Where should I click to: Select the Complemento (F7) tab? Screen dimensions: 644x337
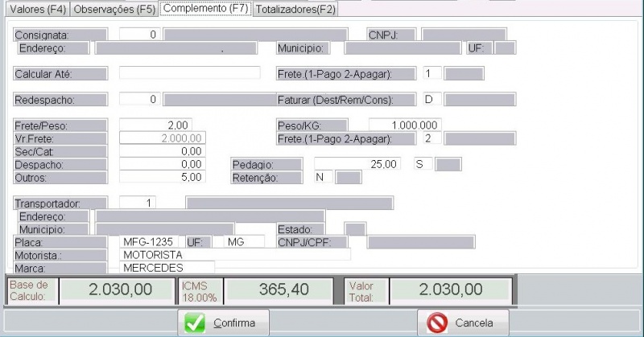click(x=206, y=9)
